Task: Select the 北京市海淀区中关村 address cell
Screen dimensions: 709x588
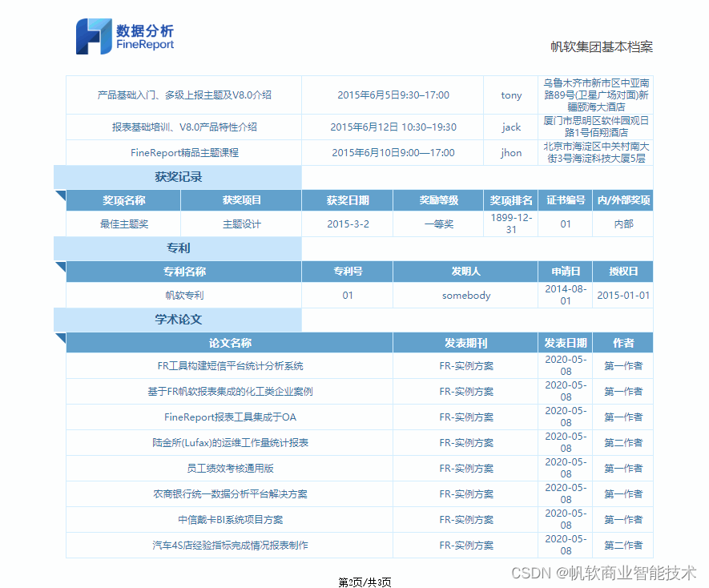Action: pyautogui.click(x=596, y=153)
